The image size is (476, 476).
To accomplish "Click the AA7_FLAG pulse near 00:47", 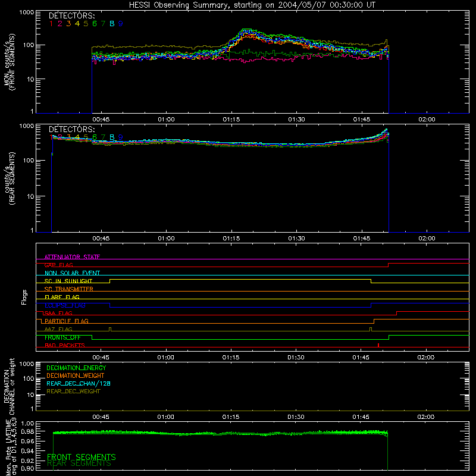I will point(110,329).
